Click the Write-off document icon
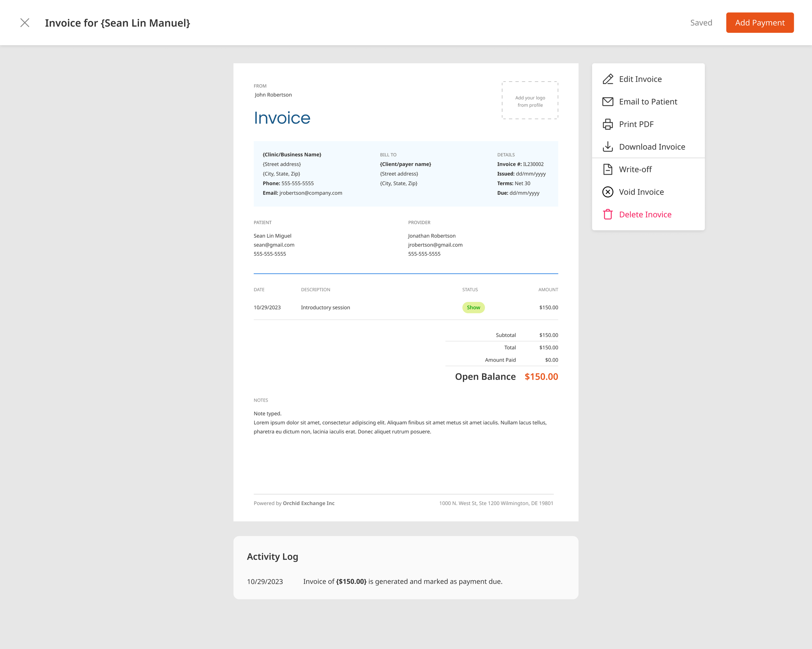The width and height of the screenshot is (812, 649). click(x=607, y=169)
